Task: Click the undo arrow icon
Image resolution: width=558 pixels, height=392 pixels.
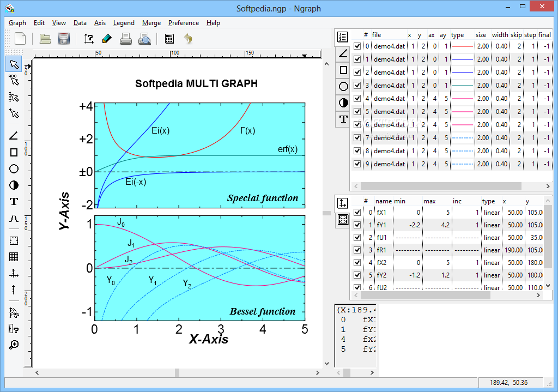Action: 188,39
